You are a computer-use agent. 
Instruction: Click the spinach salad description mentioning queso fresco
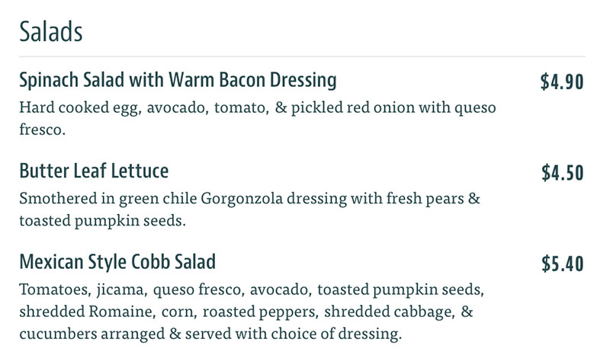(x=258, y=118)
